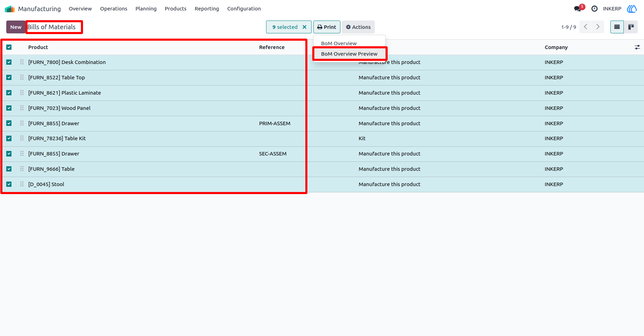The width and height of the screenshot is (644, 336).
Task: Uncheck the Table Top row checkbox
Action: pyautogui.click(x=9, y=78)
